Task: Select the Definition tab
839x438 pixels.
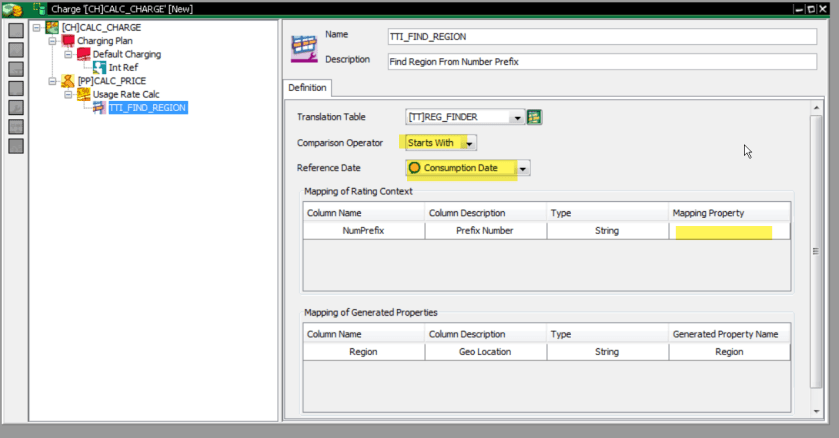Action: (x=307, y=88)
